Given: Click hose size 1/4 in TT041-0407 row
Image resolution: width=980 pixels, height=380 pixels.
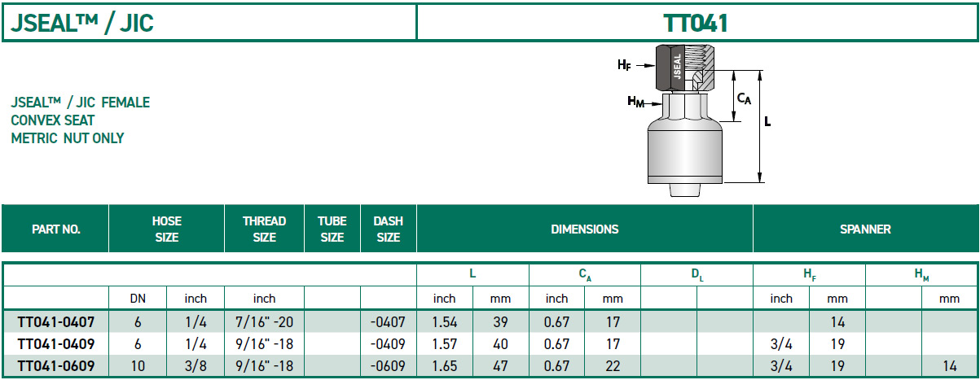Looking at the screenshot, I should pos(196,322).
